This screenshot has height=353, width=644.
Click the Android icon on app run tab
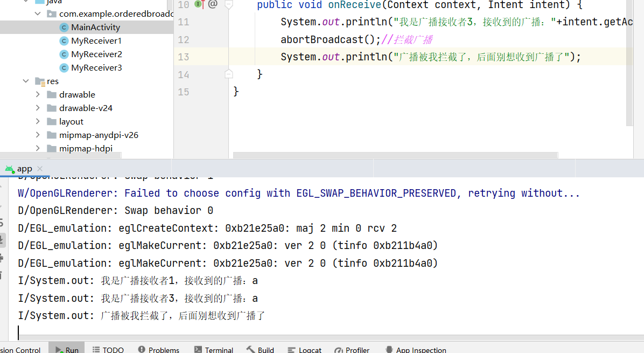coord(10,169)
